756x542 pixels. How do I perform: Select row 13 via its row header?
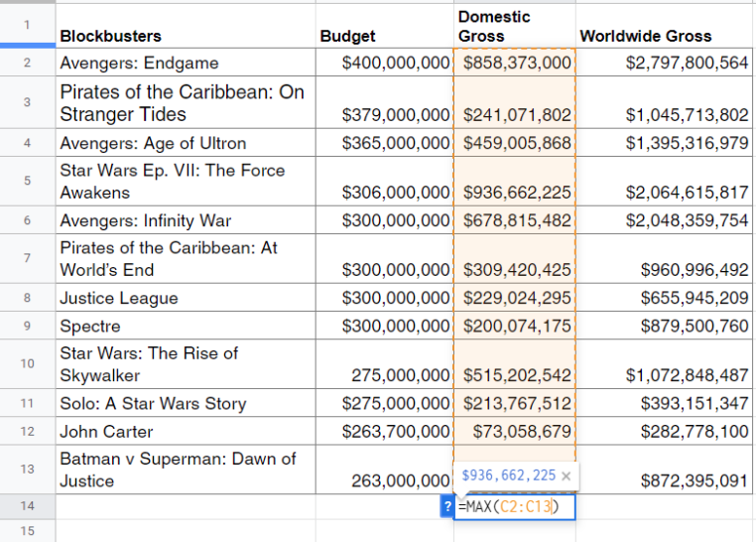pos(28,469)
